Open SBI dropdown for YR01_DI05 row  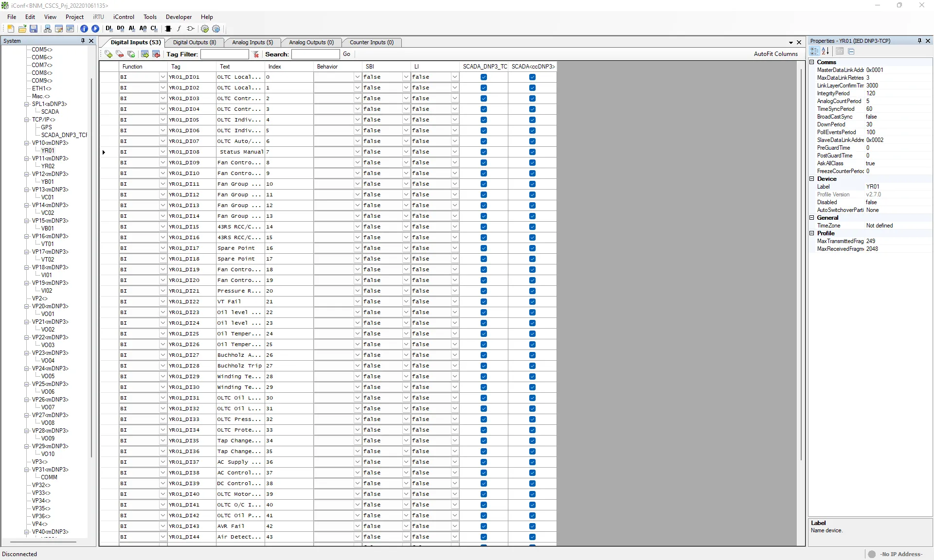pos(406,120)
